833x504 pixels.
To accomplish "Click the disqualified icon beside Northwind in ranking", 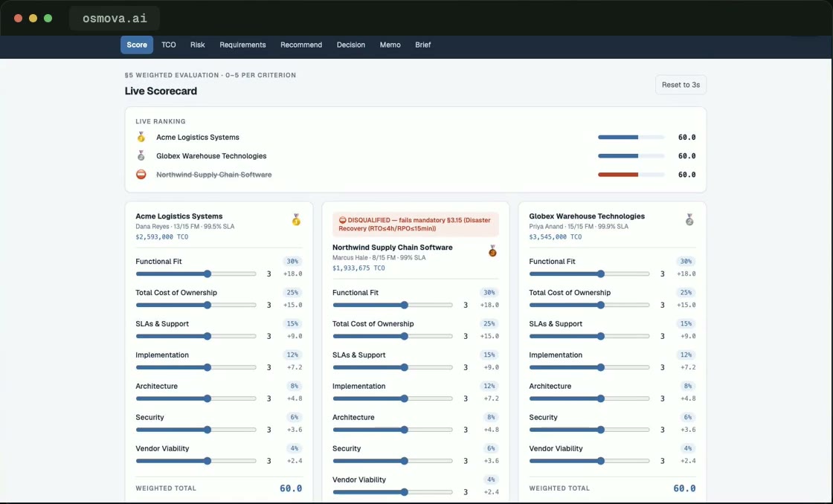I will (x=141, y=174).
